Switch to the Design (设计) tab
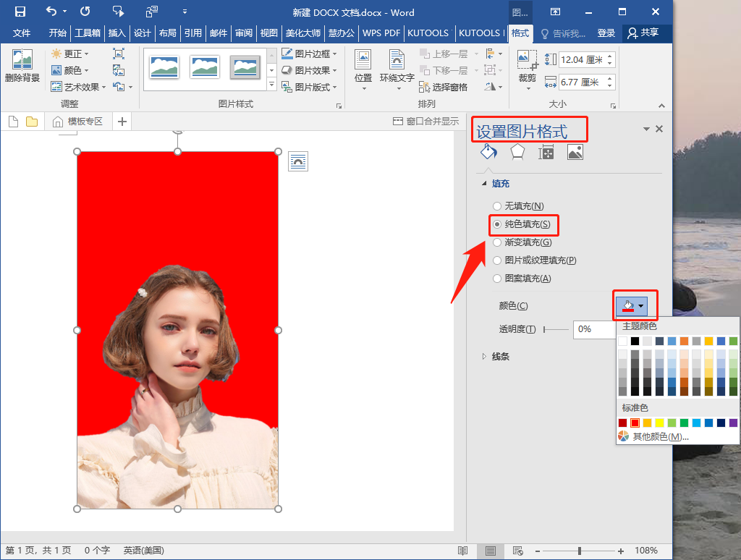This screenshot has width=741, height=560. tap(142, 33)
